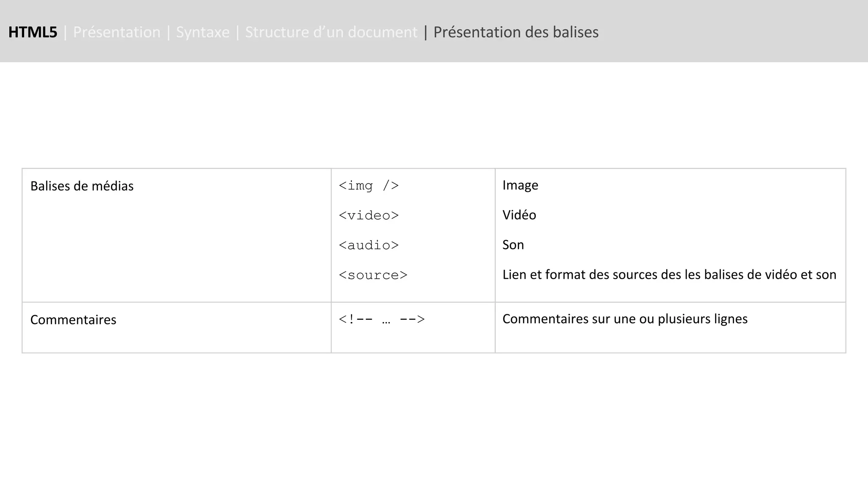Click the <video> tag text
The image size is (868, 488).
click(369, 215)
